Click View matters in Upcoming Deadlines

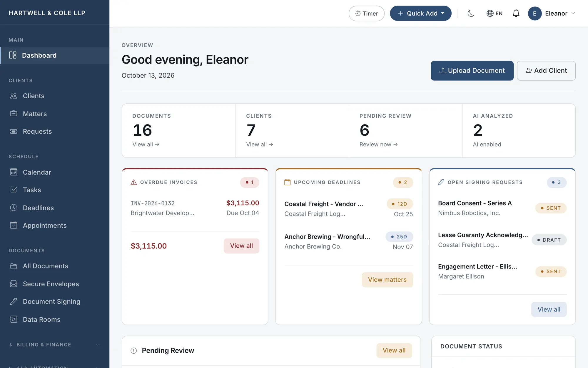tap(387, 280)
